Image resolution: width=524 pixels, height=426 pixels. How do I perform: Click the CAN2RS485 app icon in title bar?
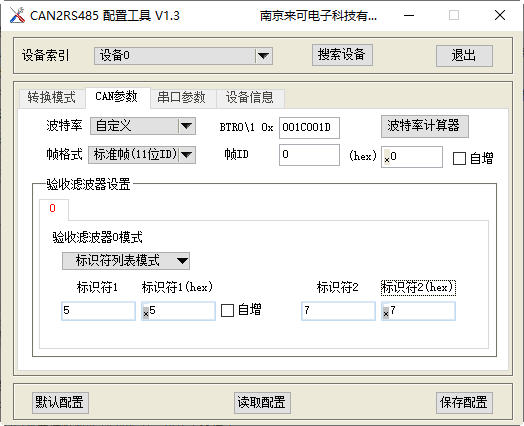pos(17,15)
